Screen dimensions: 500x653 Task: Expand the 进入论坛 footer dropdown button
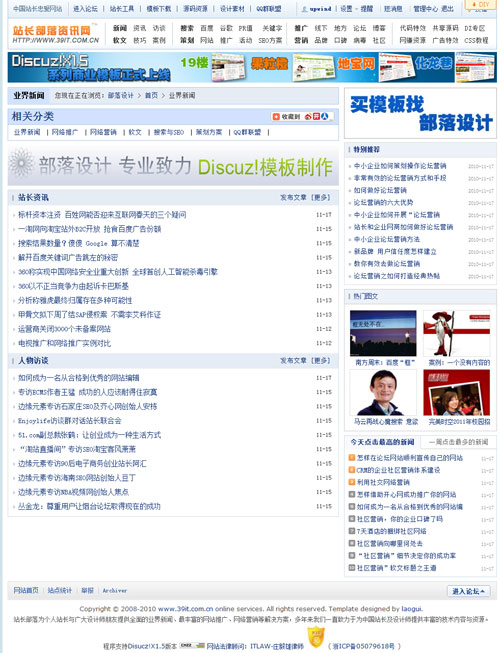pos(468,591)
